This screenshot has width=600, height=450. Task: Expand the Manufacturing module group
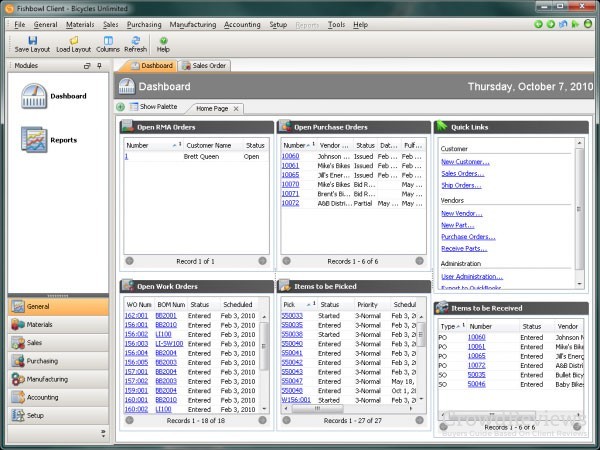pos(48,379)
